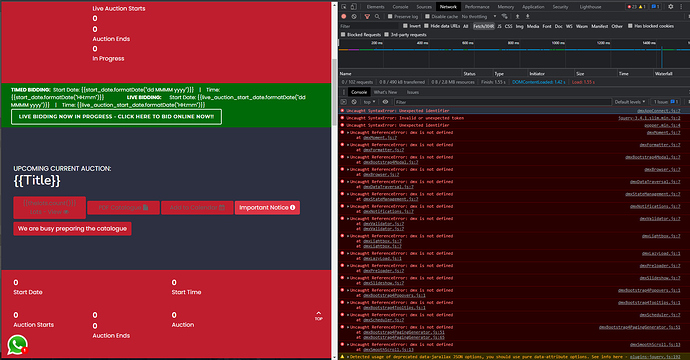The height and width of the screenshot is (360, 690).
Task: Toggle the device toolbar icon
Action: (x=353, y=7)
